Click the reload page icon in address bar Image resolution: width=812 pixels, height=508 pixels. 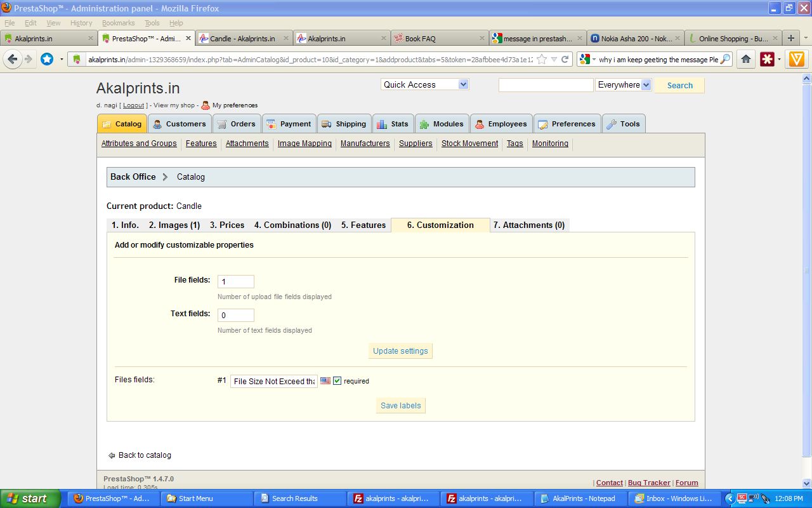(x=565, y=59)
